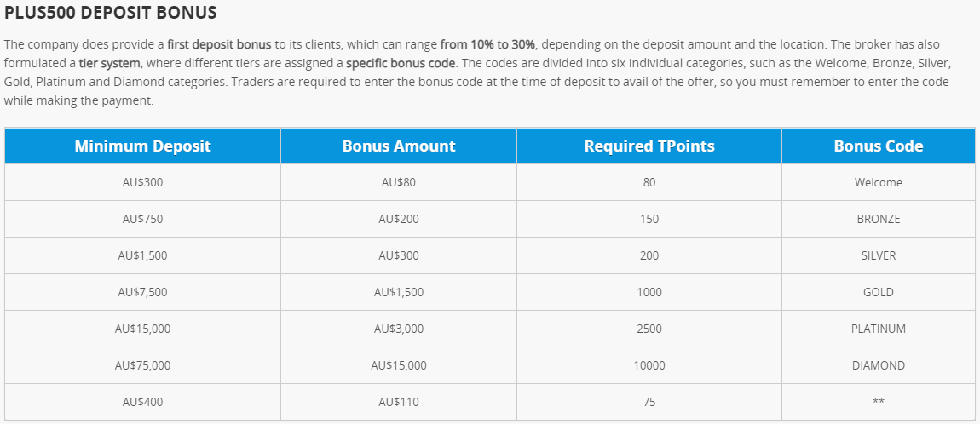Click the AU$300 minimum deposit cell
The image size is (980, 424).
click(142, 182)
